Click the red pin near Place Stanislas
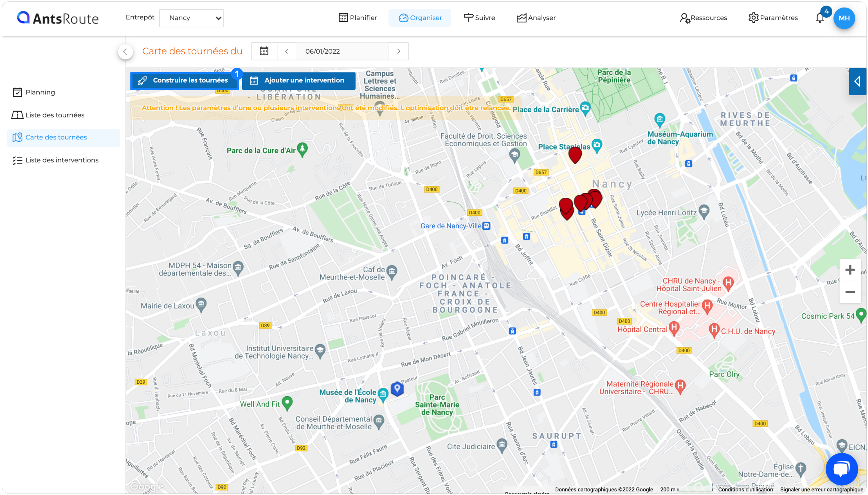This screenshot has height=495, width=868. point(575,155)
